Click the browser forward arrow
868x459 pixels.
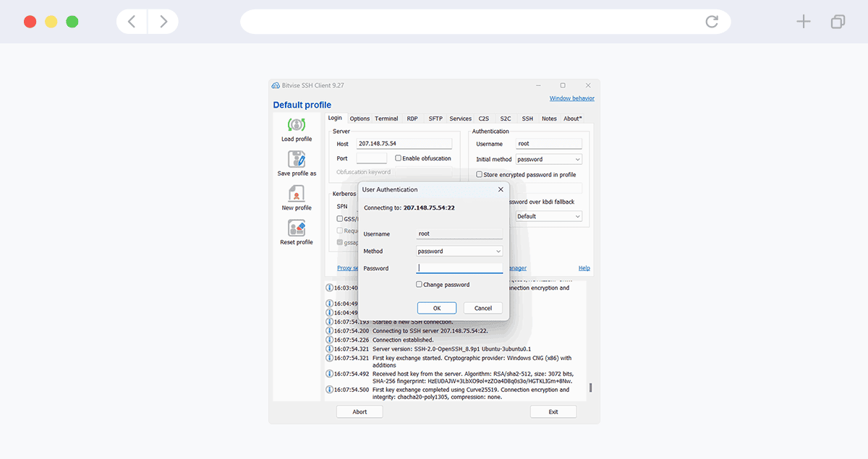[163, 22]
